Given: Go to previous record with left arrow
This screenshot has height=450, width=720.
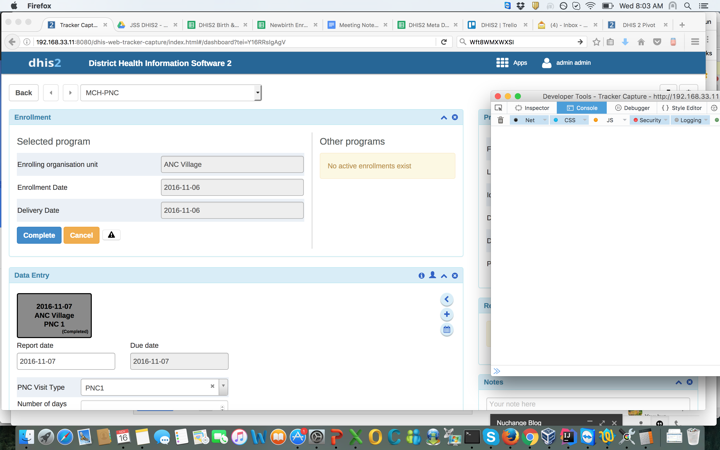Looking at the screenshot, I should point(51,93).
